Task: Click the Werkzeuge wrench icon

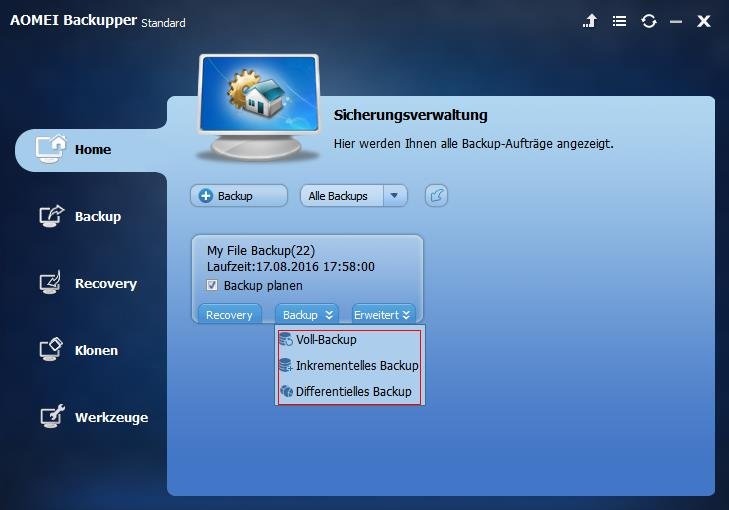Action: 52,417
